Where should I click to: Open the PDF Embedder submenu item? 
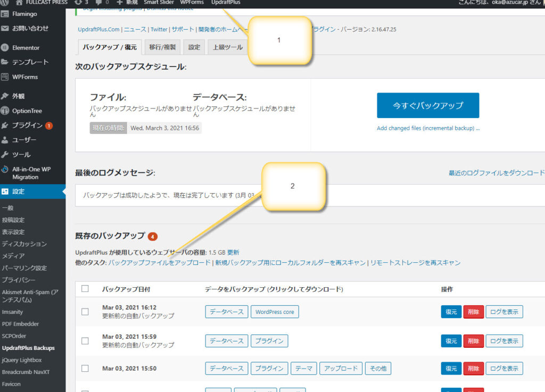click(x=21, y=324)
